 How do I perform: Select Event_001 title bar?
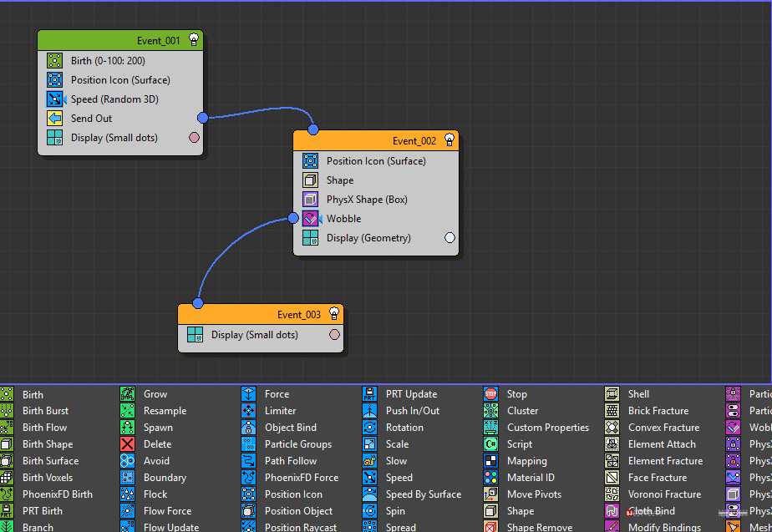tap(120, 40)
